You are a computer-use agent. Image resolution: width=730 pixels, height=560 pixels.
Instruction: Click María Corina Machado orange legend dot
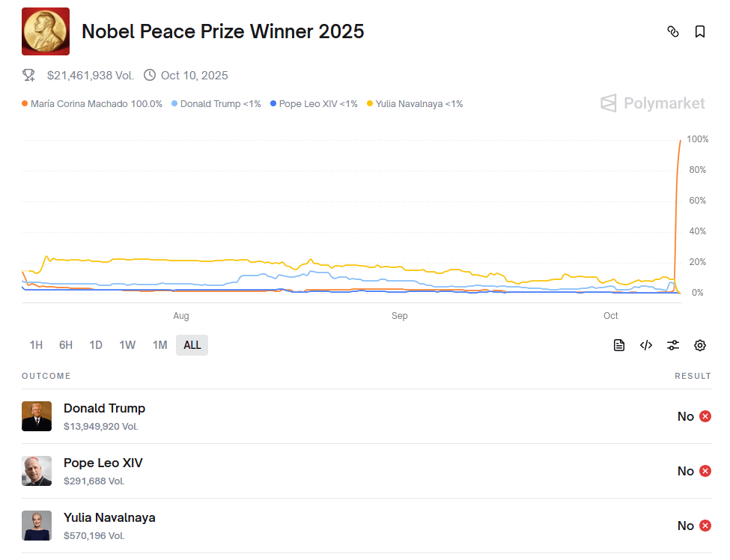[25, 104]
